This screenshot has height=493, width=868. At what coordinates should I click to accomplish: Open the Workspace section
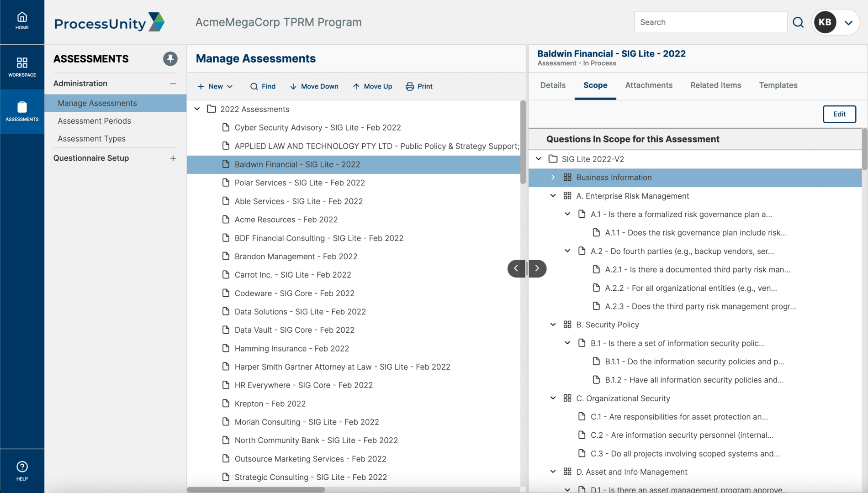point(22,67)
